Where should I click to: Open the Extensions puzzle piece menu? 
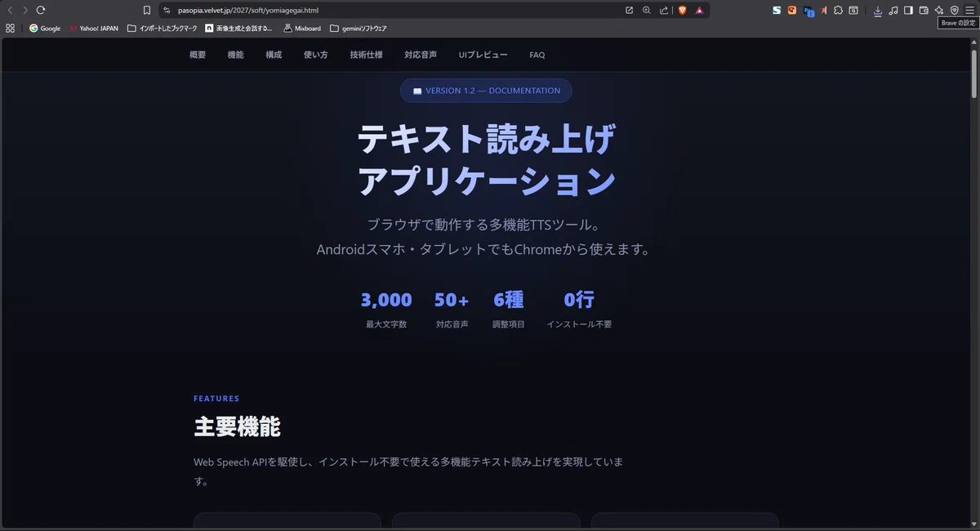838,10
